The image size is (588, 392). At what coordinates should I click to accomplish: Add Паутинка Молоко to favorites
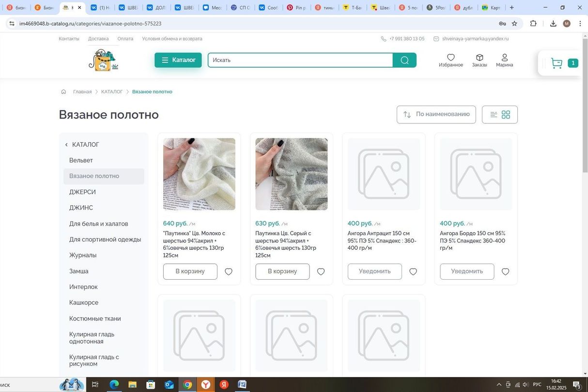[x=229, y=271]
